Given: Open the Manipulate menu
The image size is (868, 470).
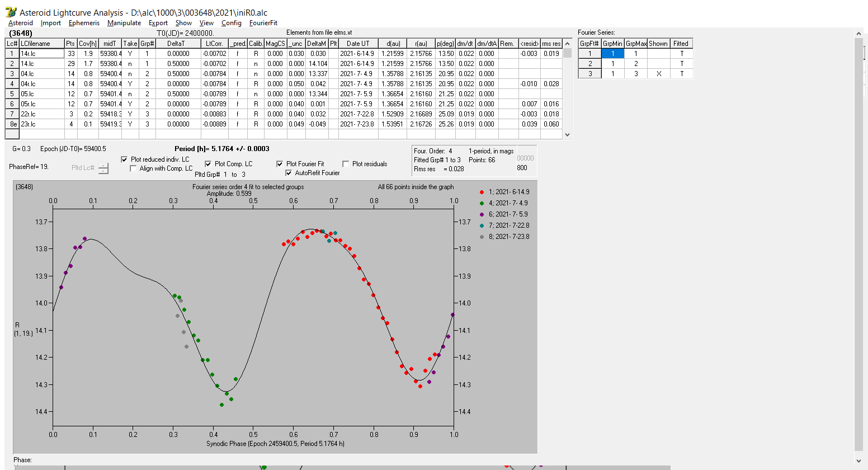Looking at the screenshot, I should (x=124, y=23).
